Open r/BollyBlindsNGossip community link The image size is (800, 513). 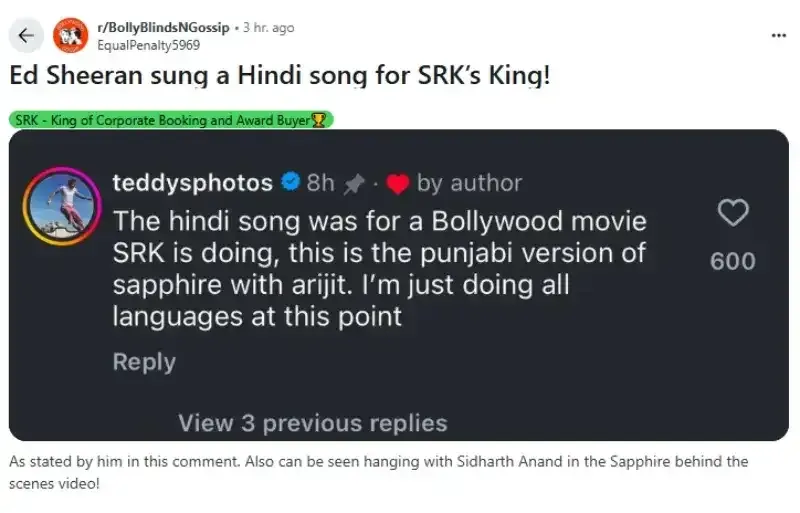[163, 28]
